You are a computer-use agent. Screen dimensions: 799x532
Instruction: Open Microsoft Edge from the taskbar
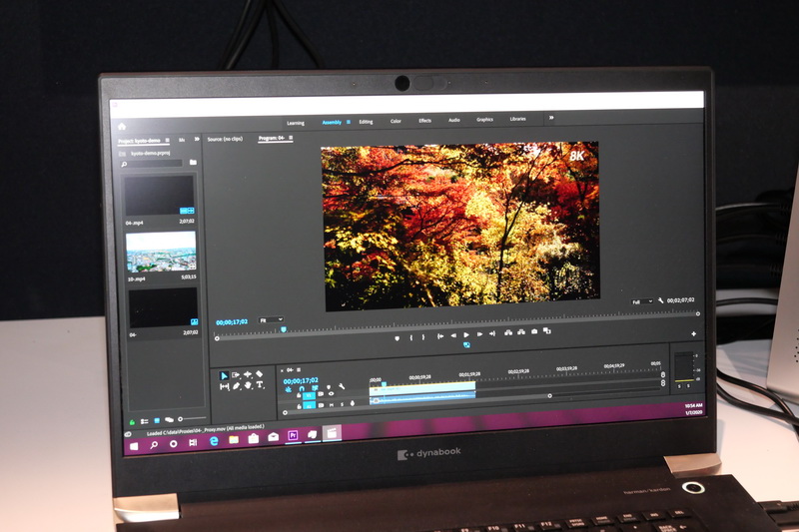pyautogui.click(x=214, y=441)
